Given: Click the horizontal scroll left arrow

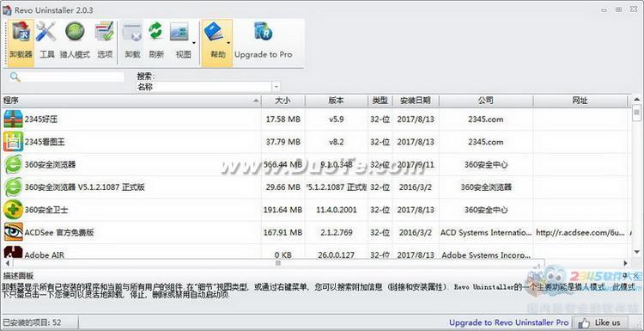Looking at the screenshot, I should tap(7, 263).
